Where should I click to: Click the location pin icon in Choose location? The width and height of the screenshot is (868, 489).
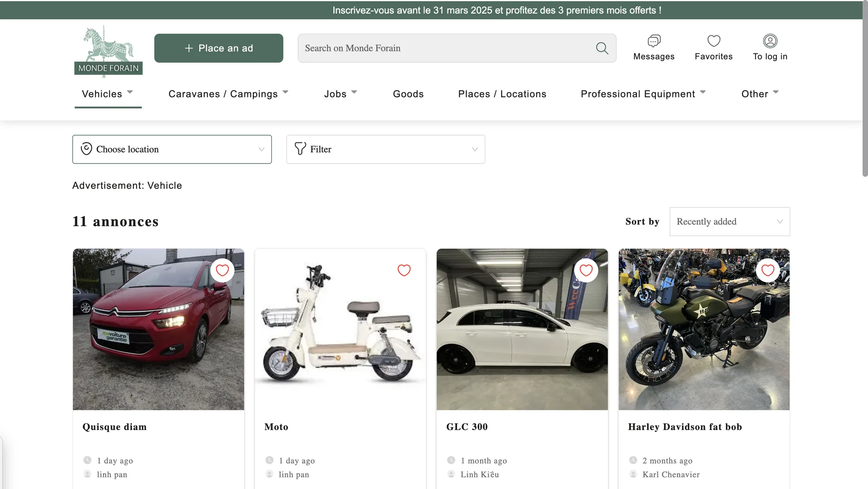point(86,149)
